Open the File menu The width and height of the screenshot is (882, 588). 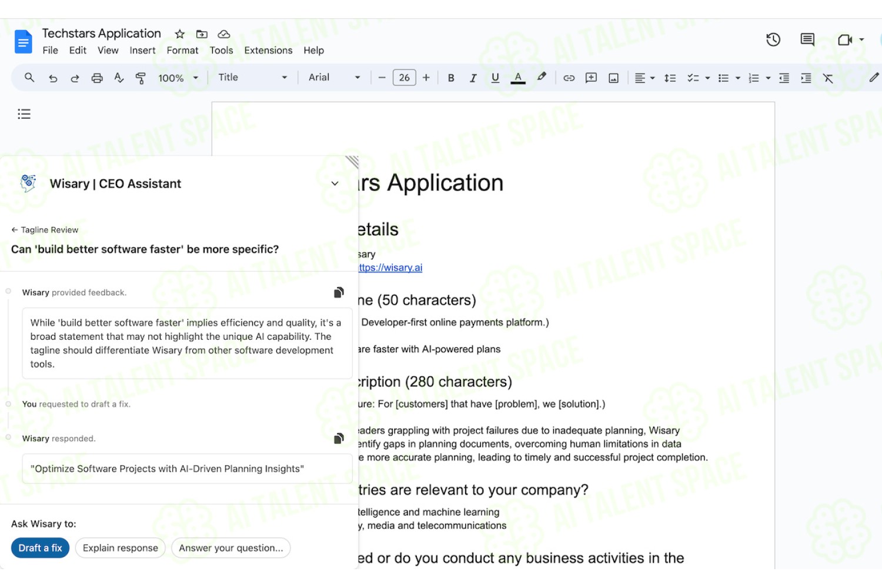(50, 51)
